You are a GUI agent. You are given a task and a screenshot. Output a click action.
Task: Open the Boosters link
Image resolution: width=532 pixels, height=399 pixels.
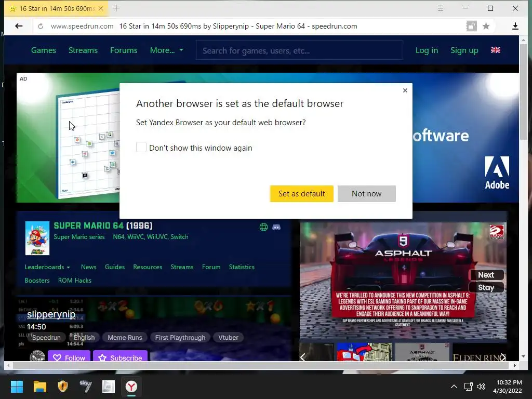[x=37, y=281]
